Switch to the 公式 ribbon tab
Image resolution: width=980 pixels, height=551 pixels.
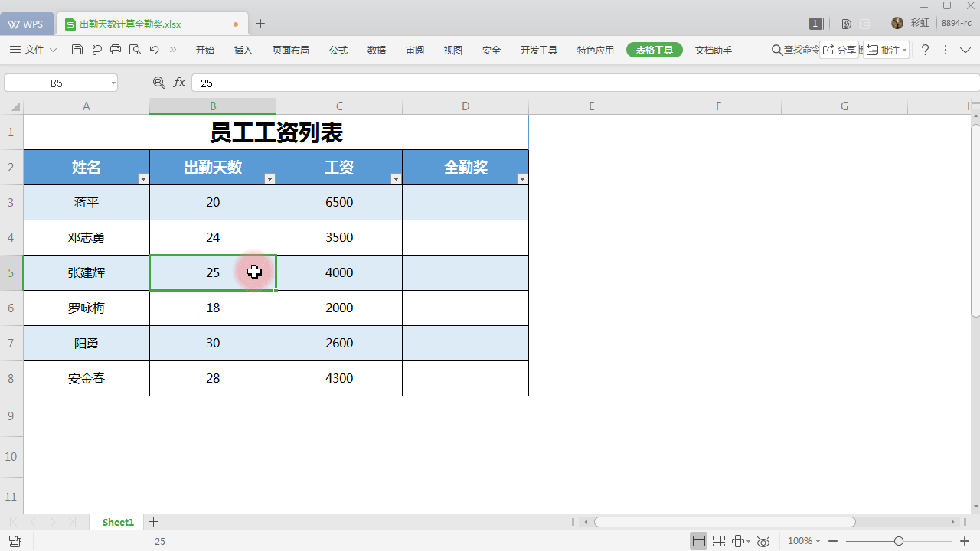(338, 50)
